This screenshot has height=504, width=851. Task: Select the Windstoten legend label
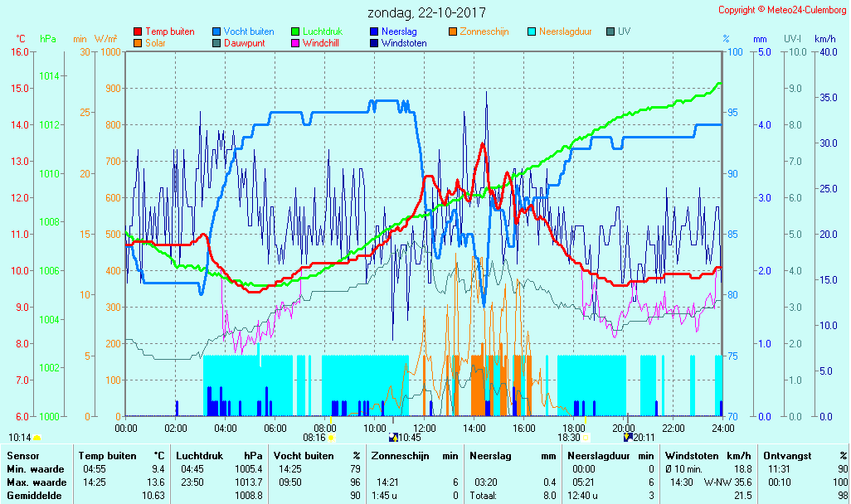point(404,43)
